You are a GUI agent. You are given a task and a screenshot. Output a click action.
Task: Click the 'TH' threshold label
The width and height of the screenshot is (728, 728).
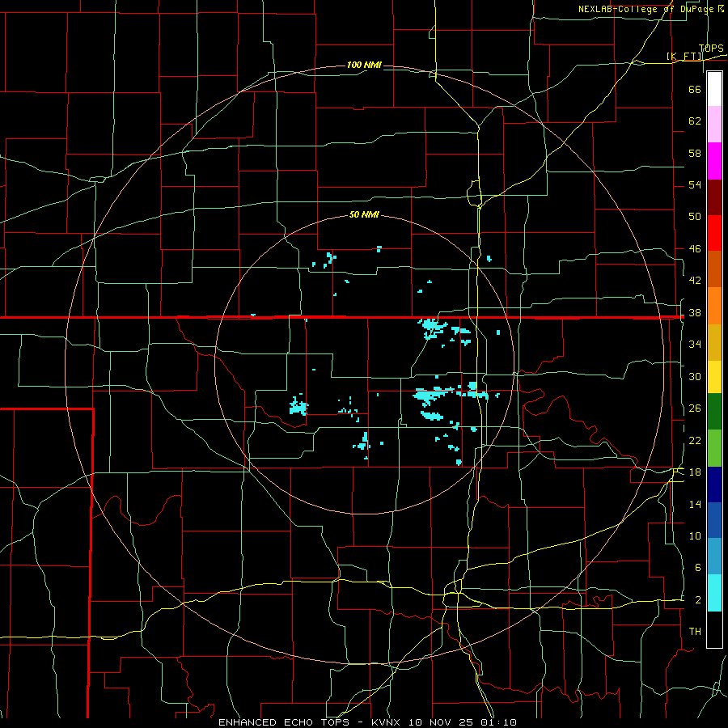pos(695,632)
